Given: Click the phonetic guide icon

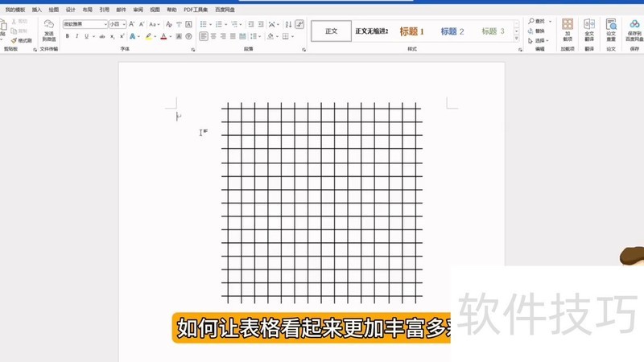Looking at the screenshot, I should pyautogui.click(x=179, y=24).
